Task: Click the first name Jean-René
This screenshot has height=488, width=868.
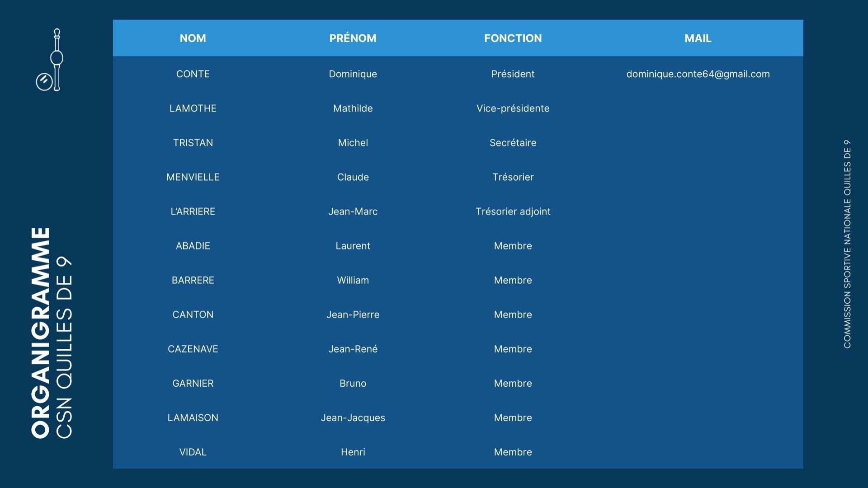Action: [x=353, y=349]
